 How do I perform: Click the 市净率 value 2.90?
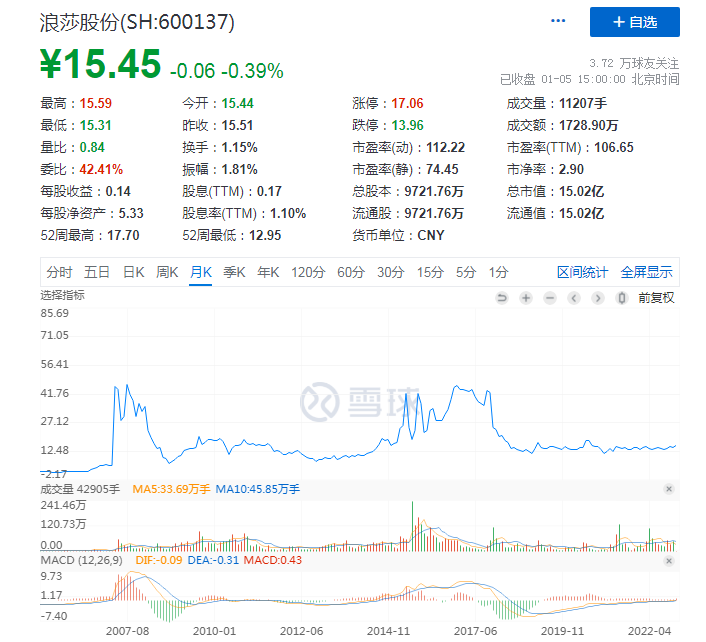(x=571, y=170)
